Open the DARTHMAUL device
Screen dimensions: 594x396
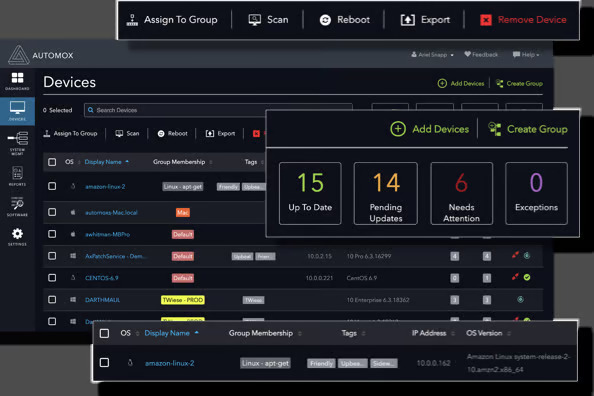(102, 300)
